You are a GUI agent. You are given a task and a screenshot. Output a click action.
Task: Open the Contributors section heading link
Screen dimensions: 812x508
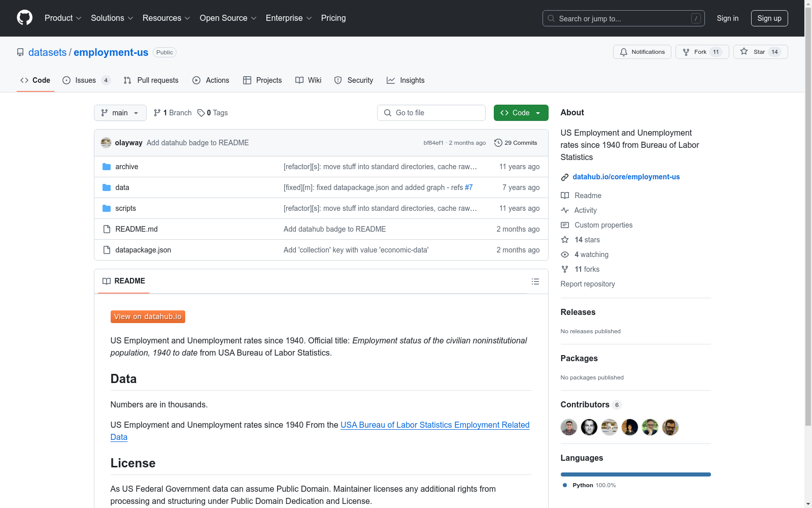[x=591, y=404]
